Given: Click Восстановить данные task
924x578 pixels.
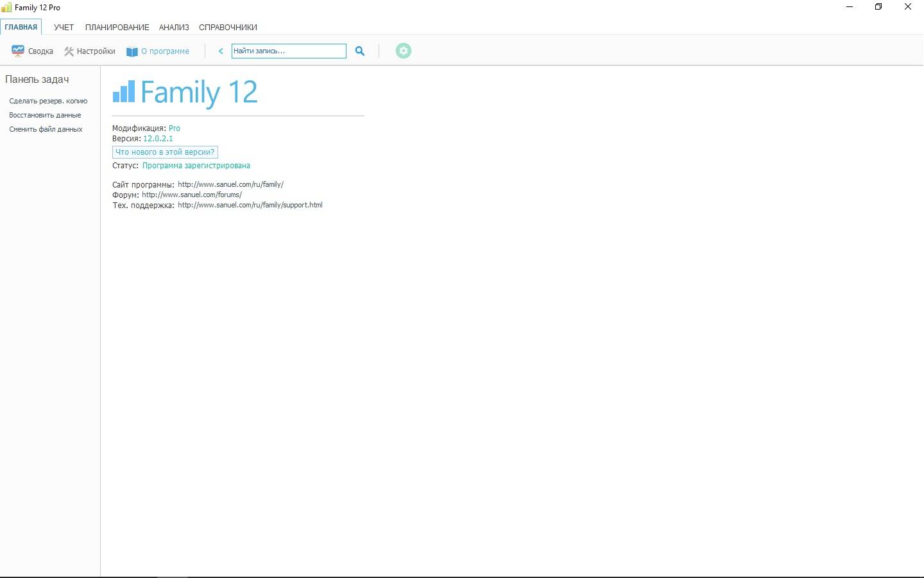Looking at the screenshot, I should point(45,115).
